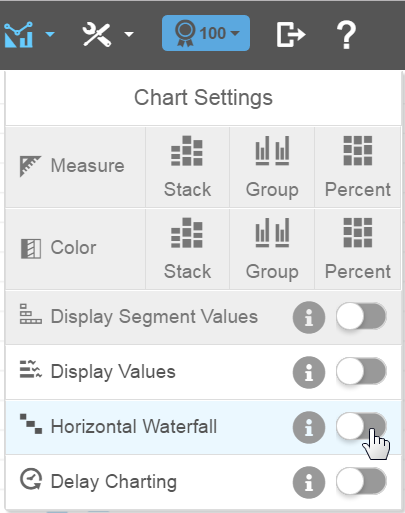This screenshot has width=405, height=513.
Task: Select Percent option for Measure
Action: 358,167
